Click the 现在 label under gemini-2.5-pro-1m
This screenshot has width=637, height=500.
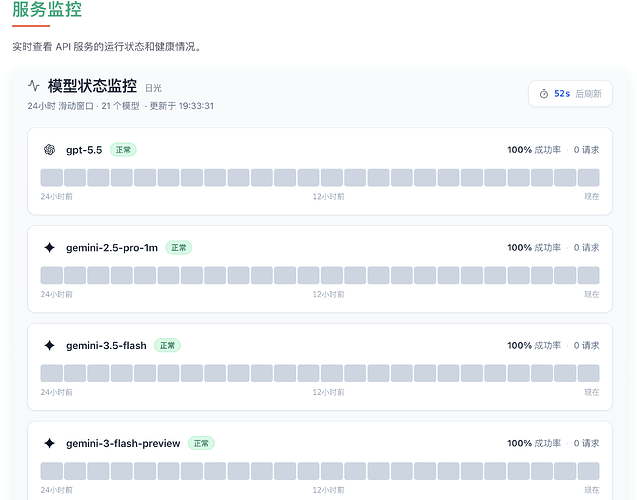point(592,294)
